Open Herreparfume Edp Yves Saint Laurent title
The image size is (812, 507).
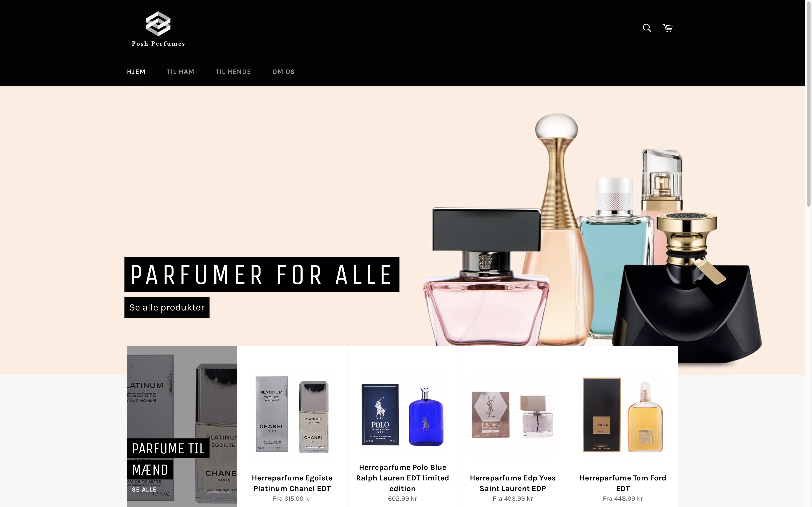(512, 483)
